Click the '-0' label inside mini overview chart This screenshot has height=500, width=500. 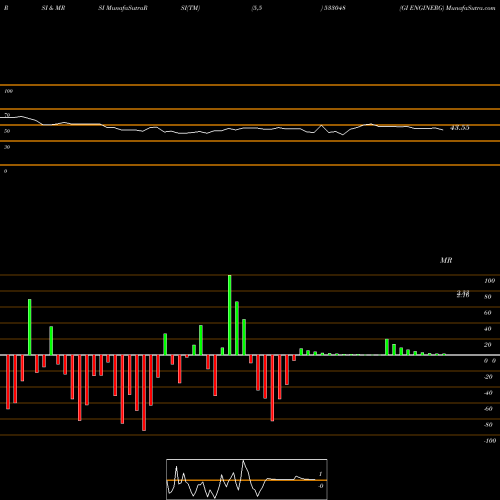point(321,486)
